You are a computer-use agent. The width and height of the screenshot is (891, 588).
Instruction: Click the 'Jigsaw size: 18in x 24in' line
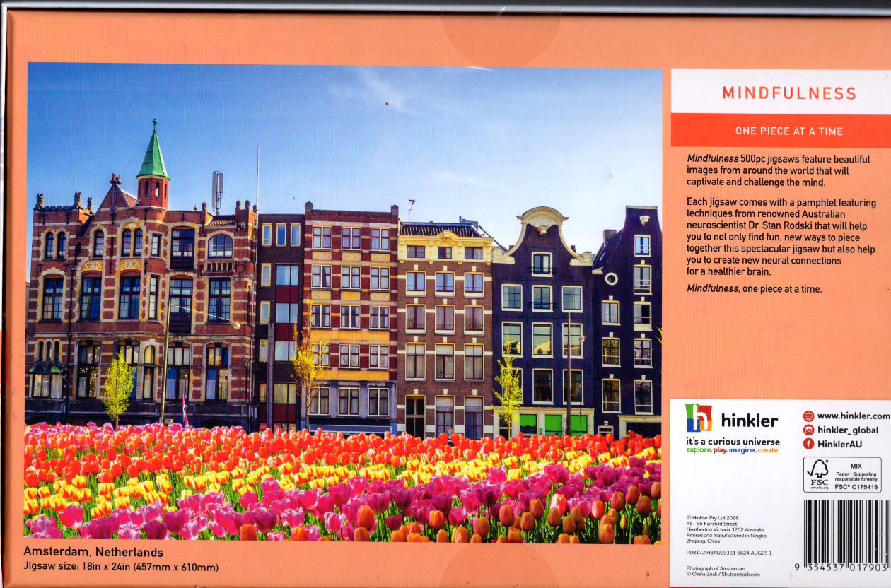121,567
